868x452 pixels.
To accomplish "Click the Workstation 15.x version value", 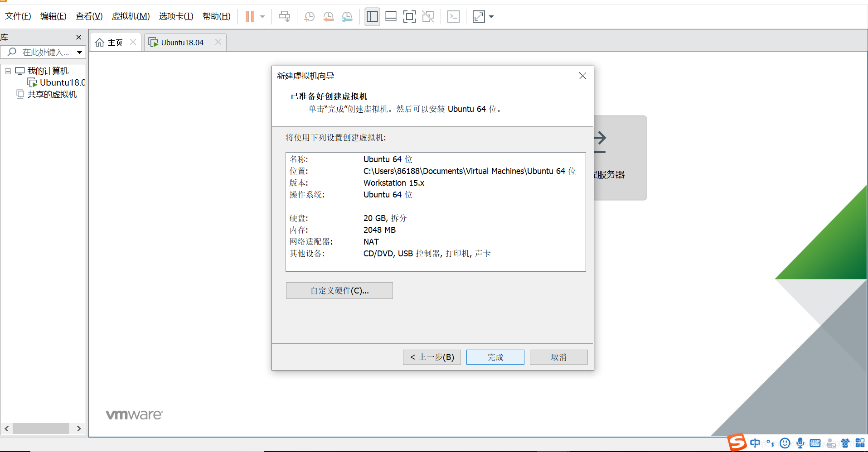I will point(394,183).
